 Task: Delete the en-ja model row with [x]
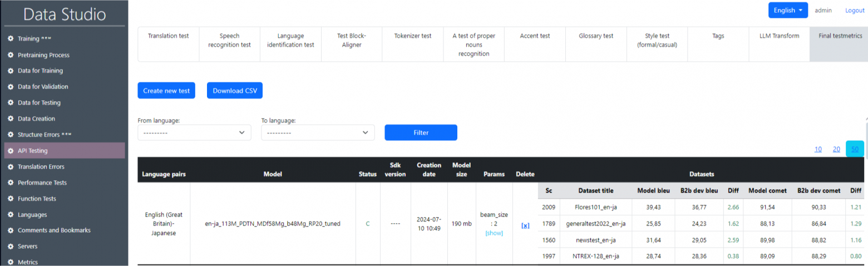525,225
